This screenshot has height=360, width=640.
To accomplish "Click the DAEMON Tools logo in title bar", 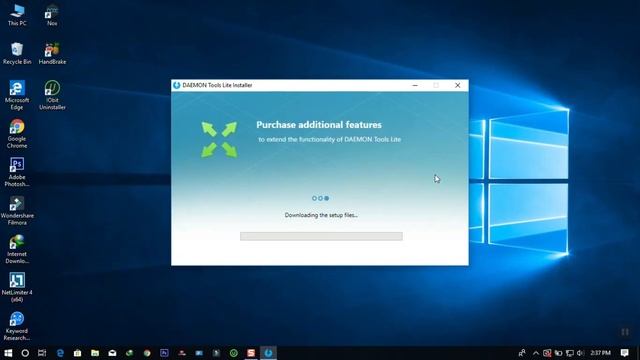I will [x=176, y=85].
